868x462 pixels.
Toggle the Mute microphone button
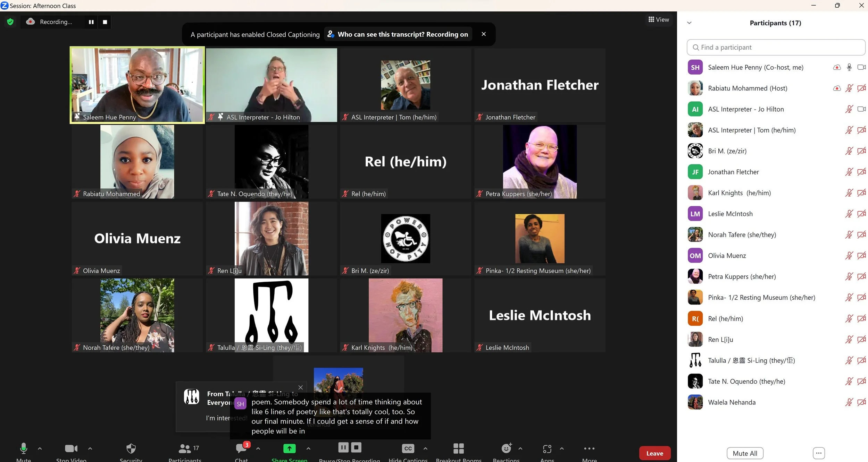pyautogui.click(x=24, y=448)
